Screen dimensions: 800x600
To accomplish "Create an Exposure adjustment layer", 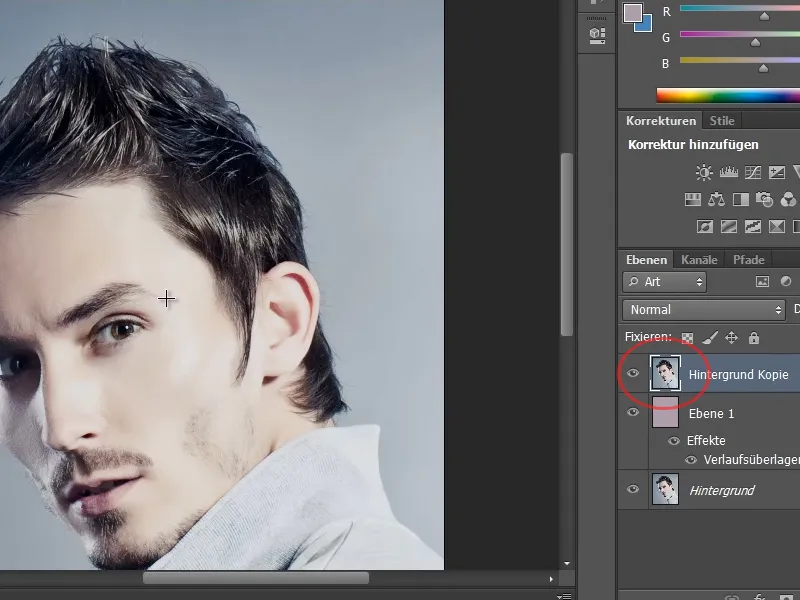I will (775, 172).
